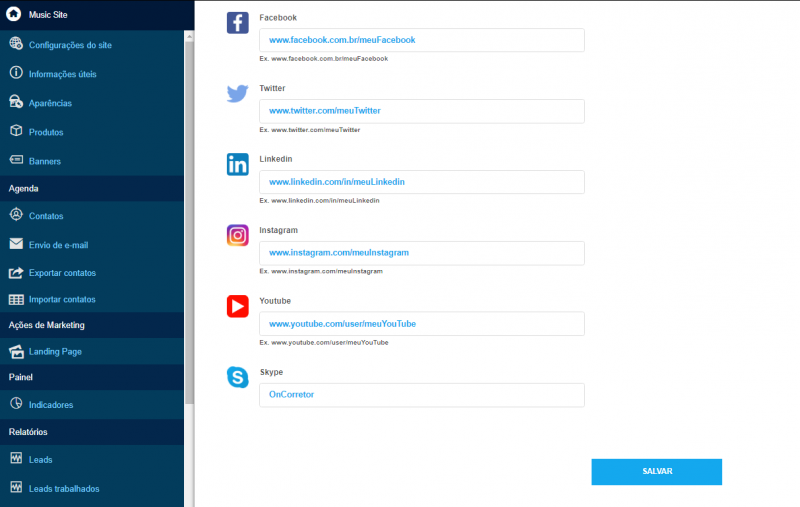Screen dimensions: 800x507
Task: Click the Skype logo icon
Action: pos(238,377)
